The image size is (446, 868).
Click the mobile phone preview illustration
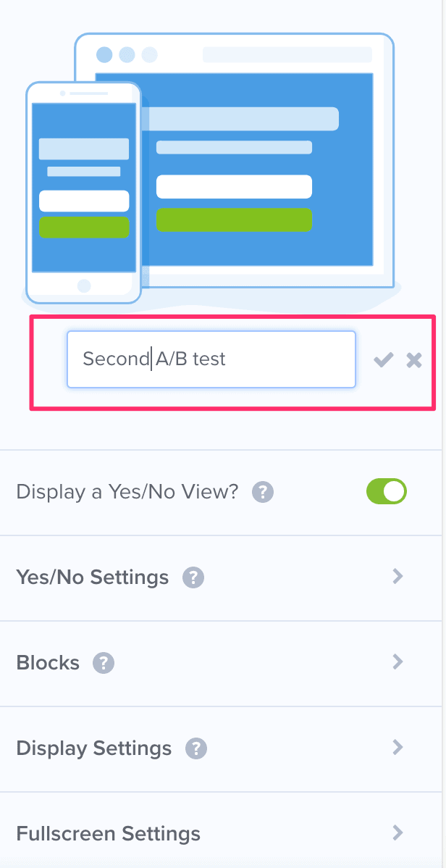tap(83, 191)
